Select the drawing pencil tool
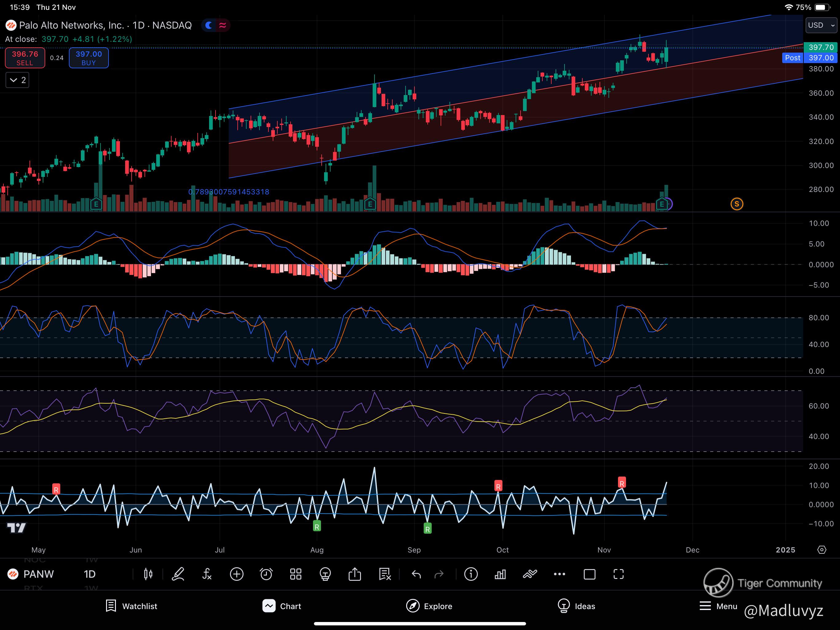The width and height of the screenshot is (840, 630). pos(178,574)
